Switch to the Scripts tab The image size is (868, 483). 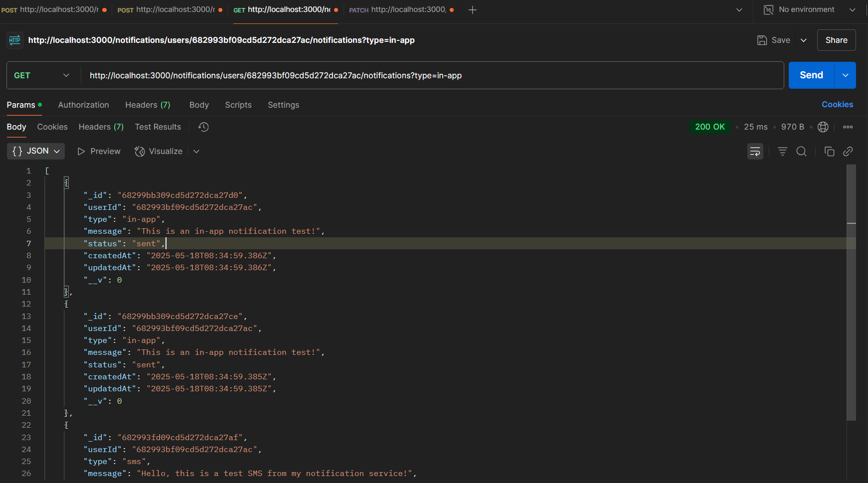coord(238,105)
